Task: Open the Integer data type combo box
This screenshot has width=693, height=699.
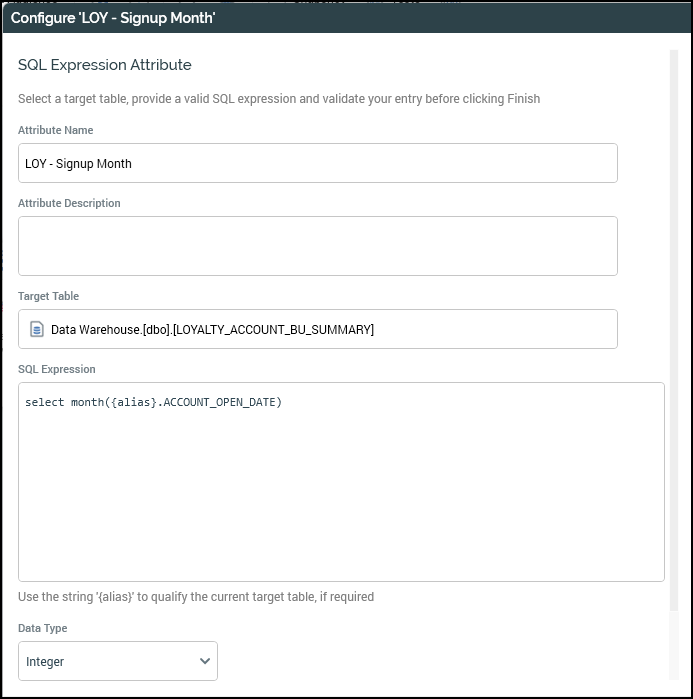Action: tap(110, 661)
